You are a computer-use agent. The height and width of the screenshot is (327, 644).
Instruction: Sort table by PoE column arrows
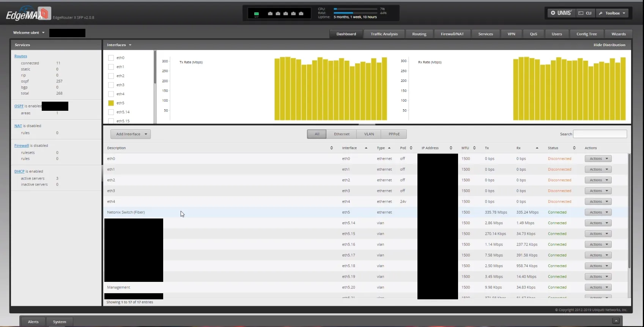[x=411, y=148]
